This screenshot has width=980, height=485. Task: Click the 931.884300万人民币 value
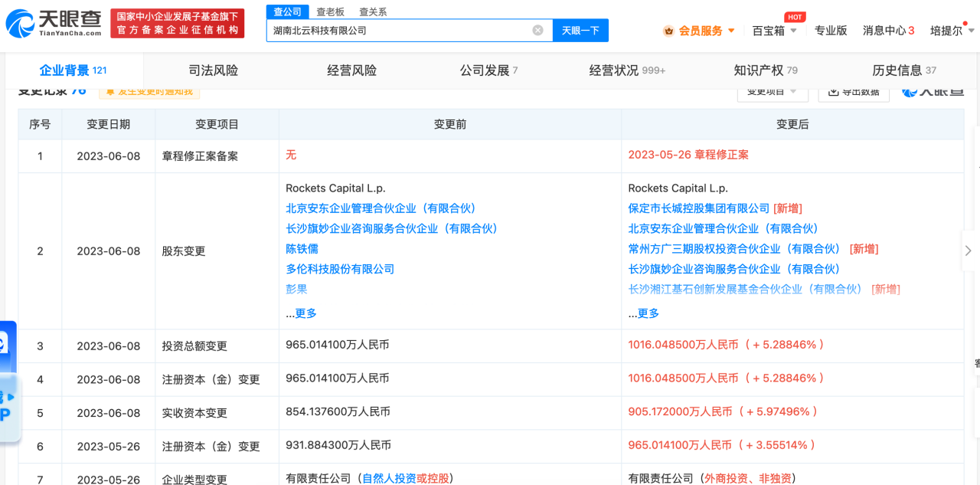pos(338,445)
